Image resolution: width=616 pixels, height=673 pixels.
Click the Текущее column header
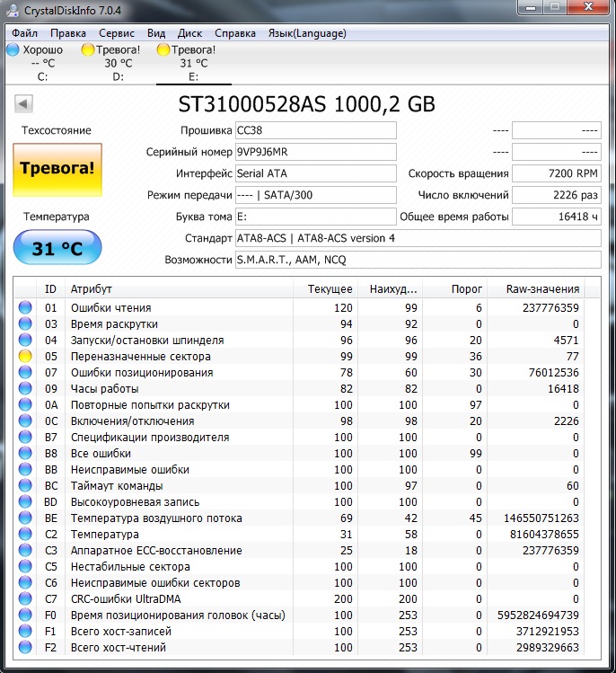(x=326, y=288)
